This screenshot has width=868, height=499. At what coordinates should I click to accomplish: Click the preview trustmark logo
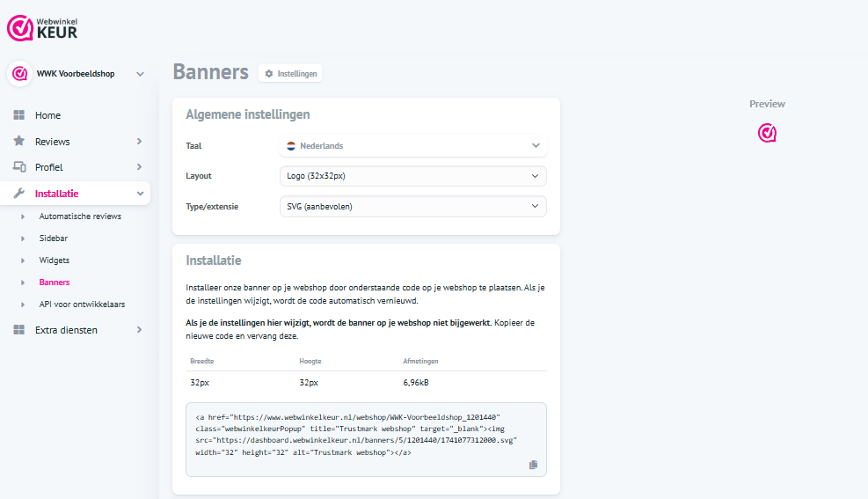click(767, 133)
